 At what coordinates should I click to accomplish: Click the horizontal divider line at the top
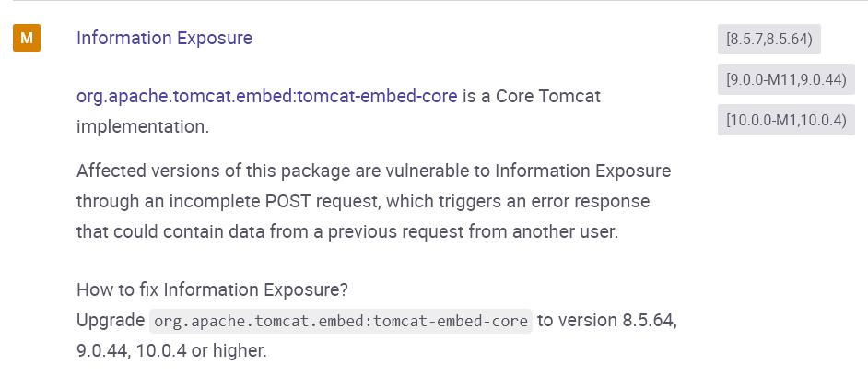[433, 1]
